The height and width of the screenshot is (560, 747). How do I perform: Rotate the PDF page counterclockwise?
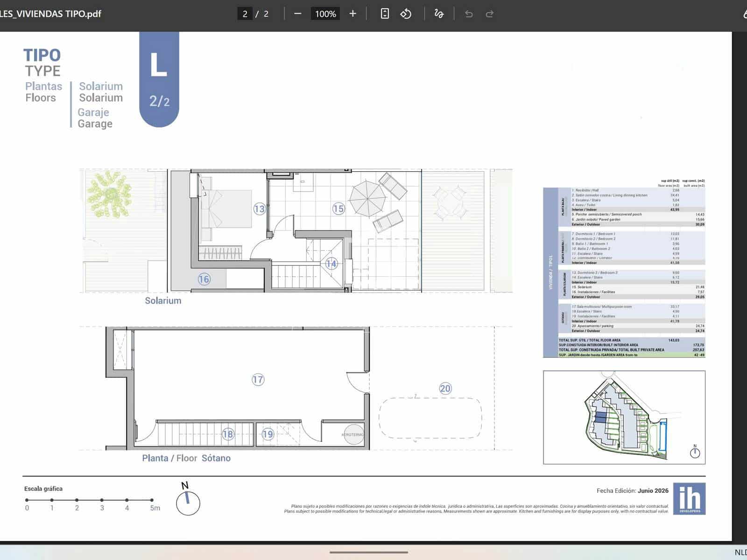[406, 14]
